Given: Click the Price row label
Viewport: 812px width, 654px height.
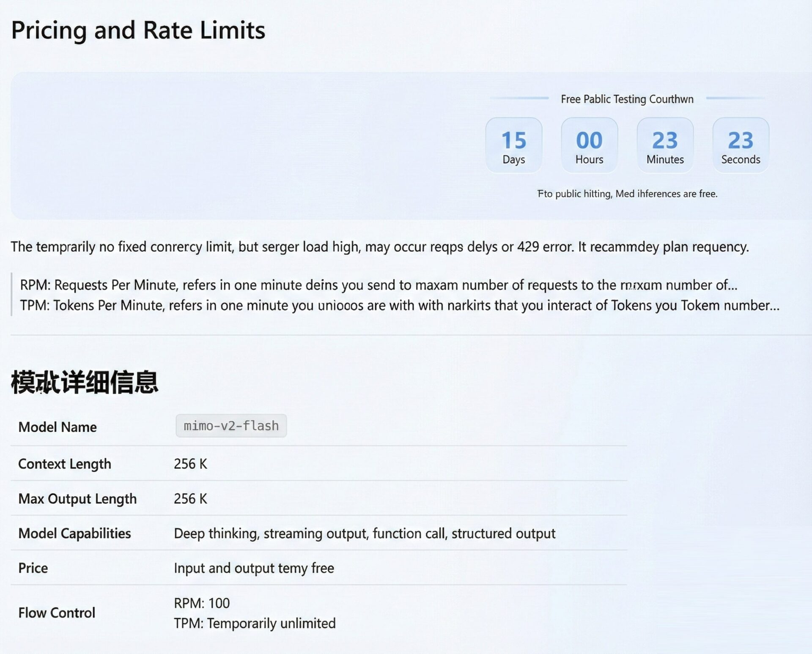Looking at the screenshot, I should coord(33,568).
